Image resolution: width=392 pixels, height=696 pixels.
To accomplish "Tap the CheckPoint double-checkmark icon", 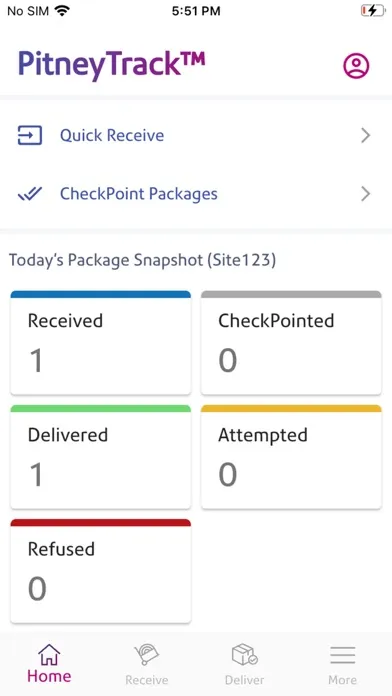I will [30, 194].
